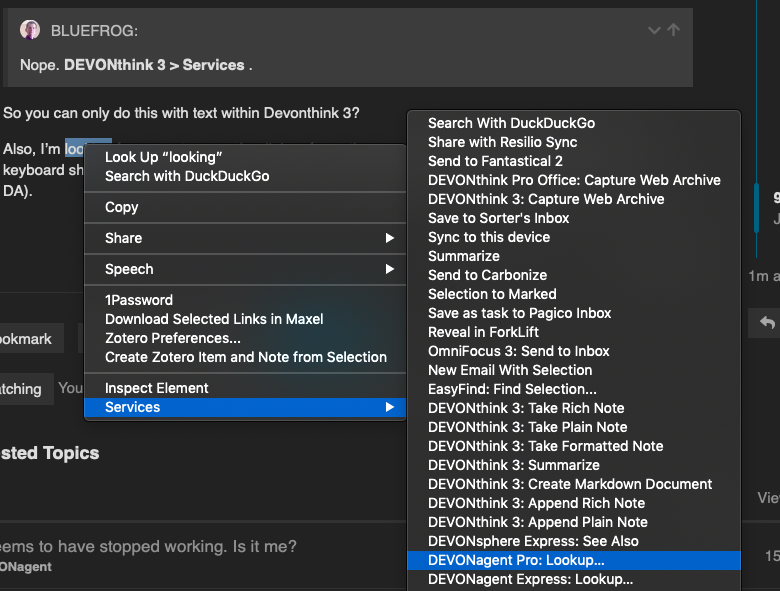Click the Bookmark button in the forum page
Viewport: 780px width, 591px height.
(x=31, y=338)
